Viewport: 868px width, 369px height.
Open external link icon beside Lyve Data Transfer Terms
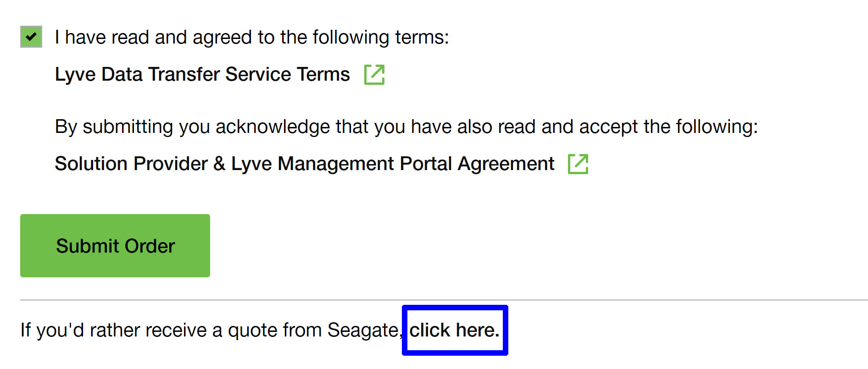(374, 75)
